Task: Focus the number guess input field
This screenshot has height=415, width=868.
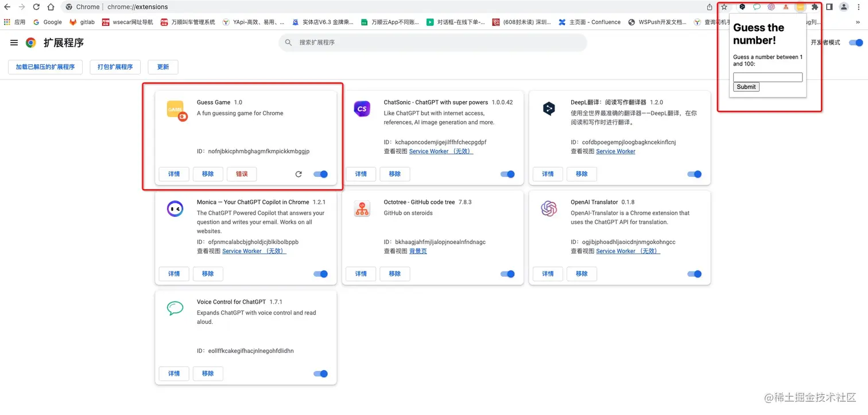Action: (768, 77)
